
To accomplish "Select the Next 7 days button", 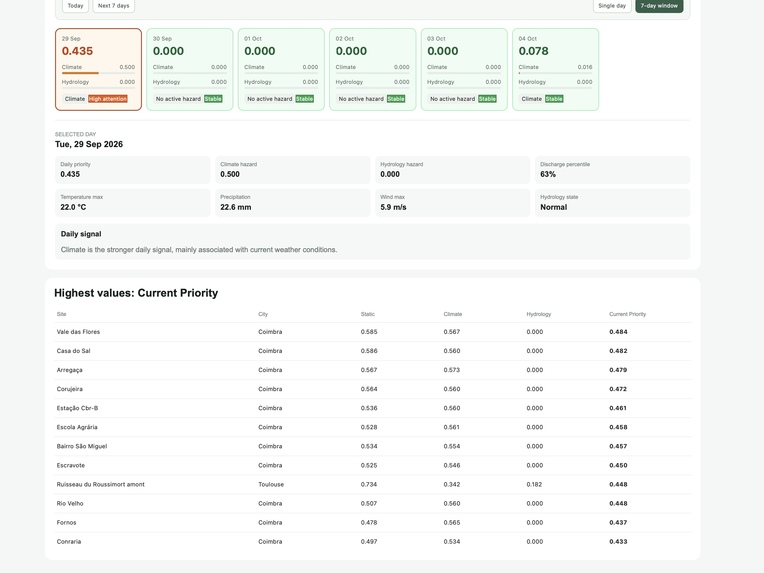I will [114, 6].
